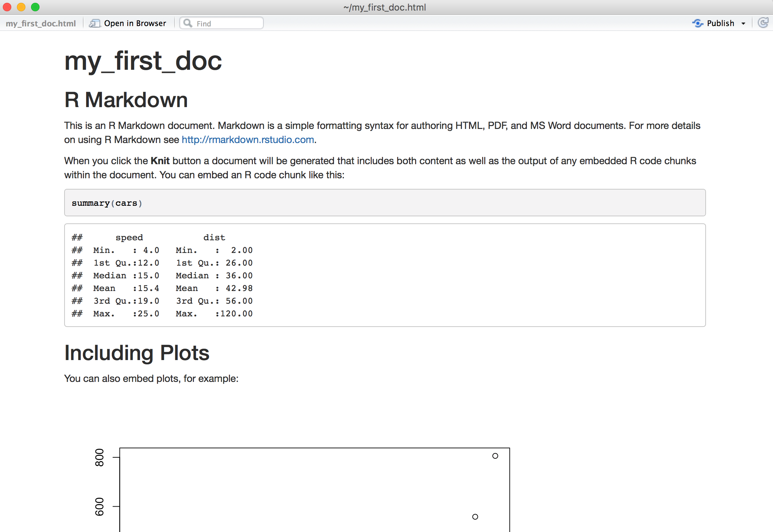Viewport: 773px width, 532px height.
Task: Click the Open in Browser window icon
Action: [x=94, y=23]
